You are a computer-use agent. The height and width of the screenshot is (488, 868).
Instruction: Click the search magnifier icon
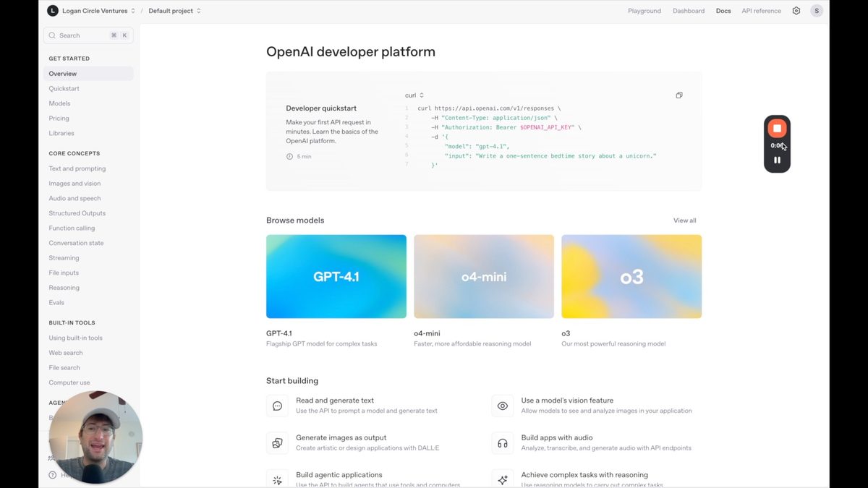click(x=53, y=35)
